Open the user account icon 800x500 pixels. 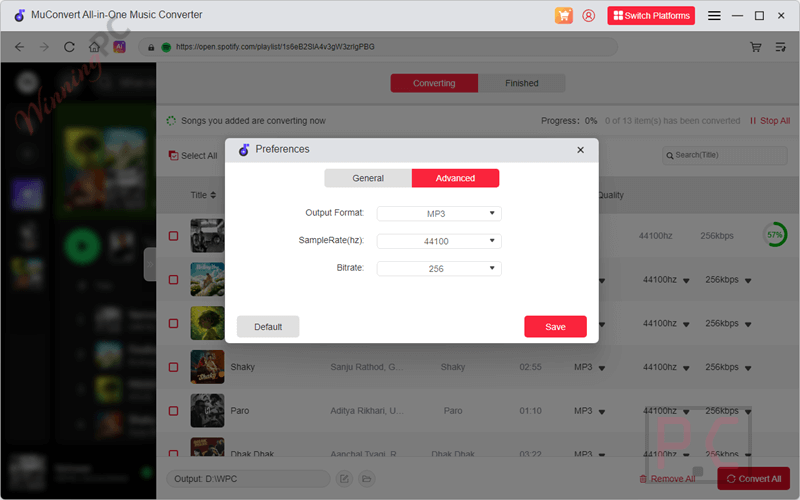pyautogui.click(x=588, y=16)
